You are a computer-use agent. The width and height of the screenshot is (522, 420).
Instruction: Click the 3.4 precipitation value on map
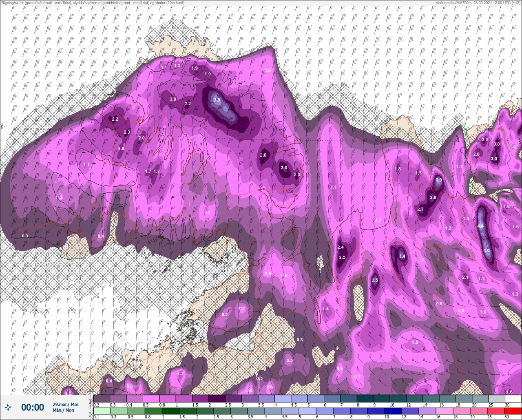tap(402, 256)
